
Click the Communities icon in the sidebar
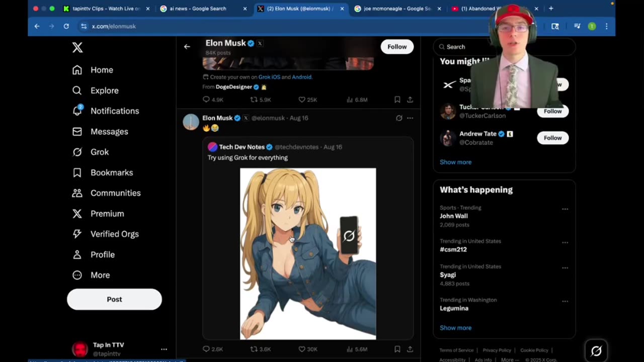(77, 193)
